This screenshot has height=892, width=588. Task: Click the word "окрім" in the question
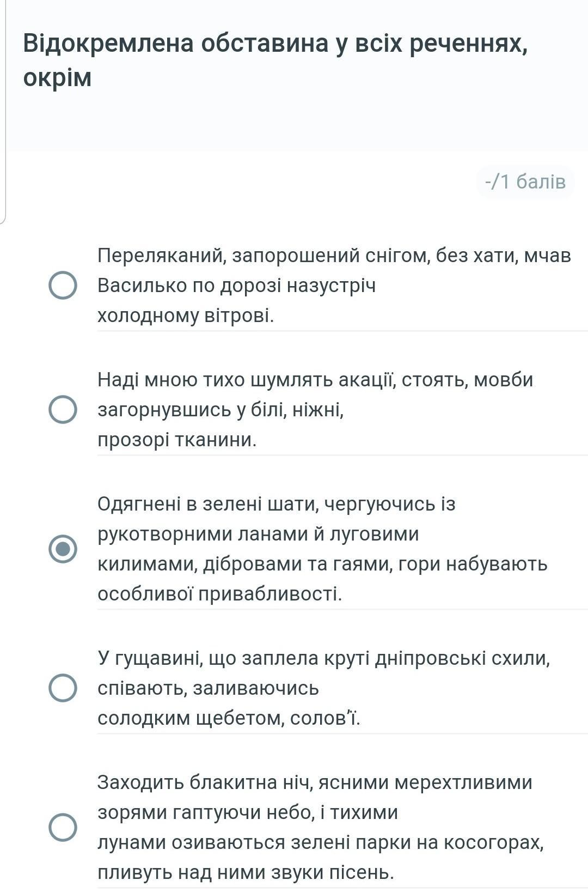click(x=57, y=77)
